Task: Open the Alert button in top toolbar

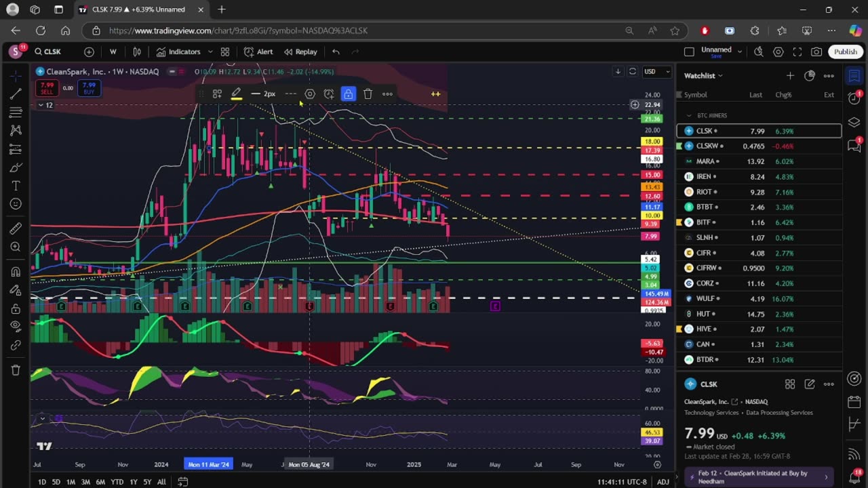Action: click(x=258, y=52)
